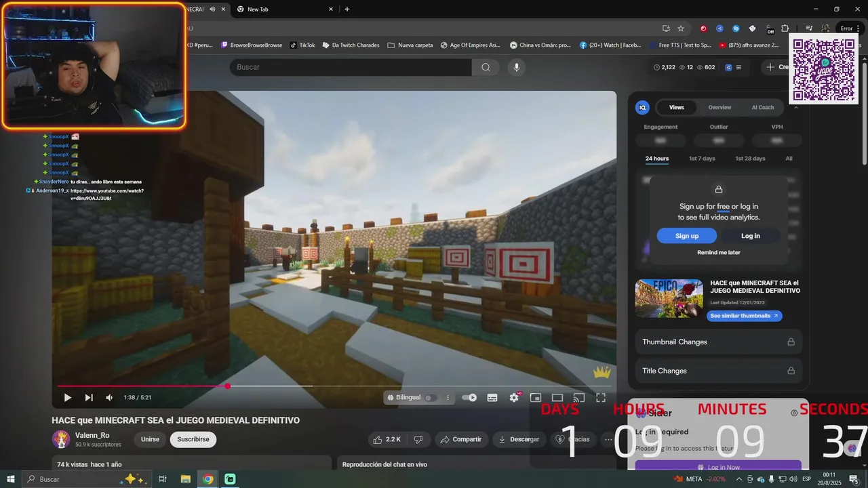Click the blue Sign up button
The height and width of the screenshot is (488, 868).
[687, 236]
